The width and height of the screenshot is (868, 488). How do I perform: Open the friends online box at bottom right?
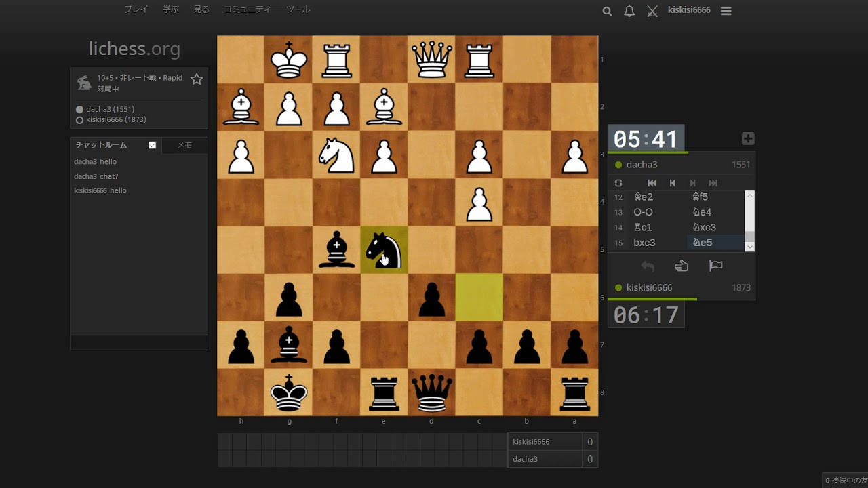[x=846, y=481]
